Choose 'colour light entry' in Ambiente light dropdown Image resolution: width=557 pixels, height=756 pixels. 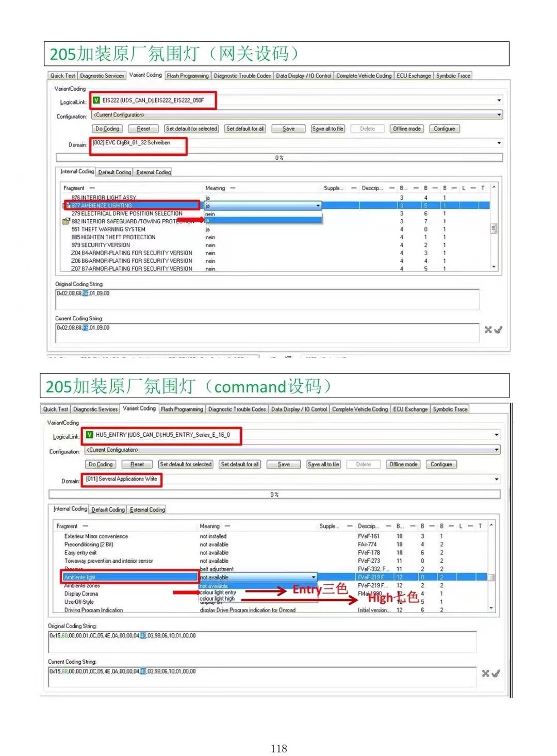218,593
